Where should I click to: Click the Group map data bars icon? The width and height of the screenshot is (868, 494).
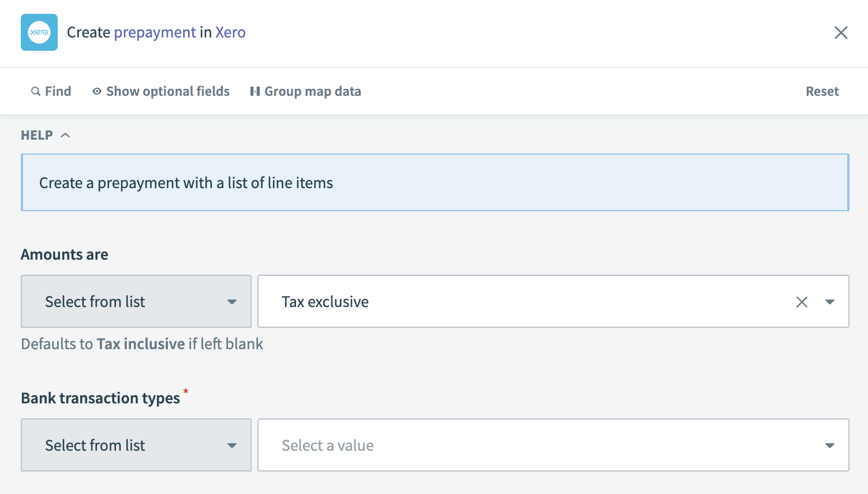click(x=255, y=91)
